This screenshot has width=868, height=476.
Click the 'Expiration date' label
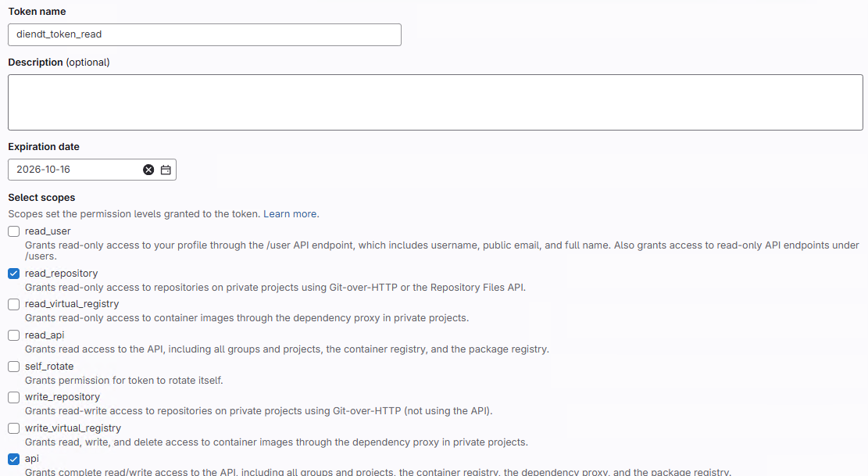44,147
